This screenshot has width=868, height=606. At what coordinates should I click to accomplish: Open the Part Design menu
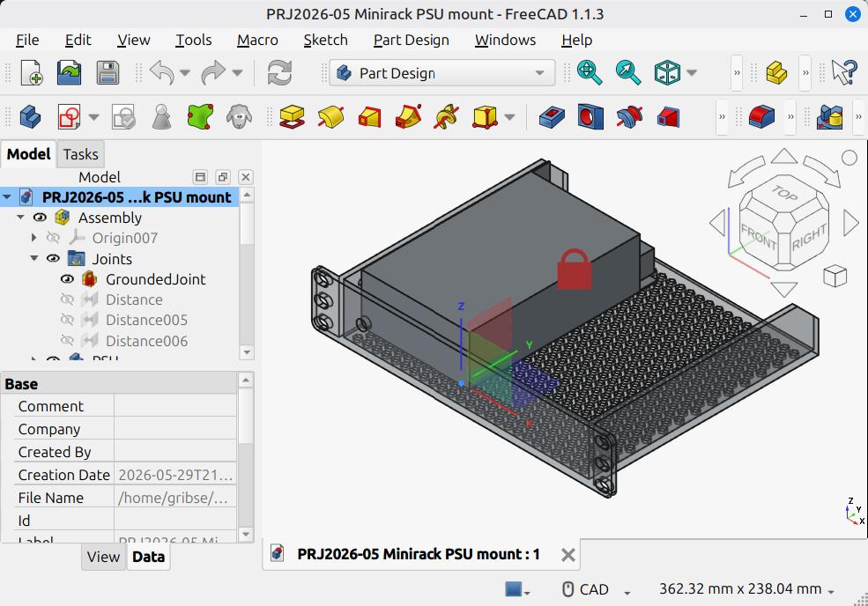[x=412, y=40]
